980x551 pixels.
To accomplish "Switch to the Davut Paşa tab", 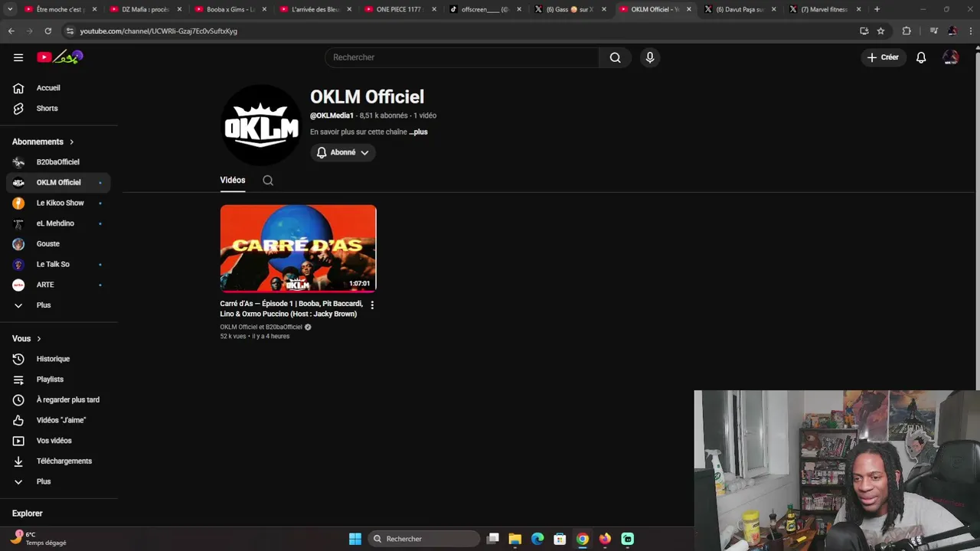I will tap(739, 9).
